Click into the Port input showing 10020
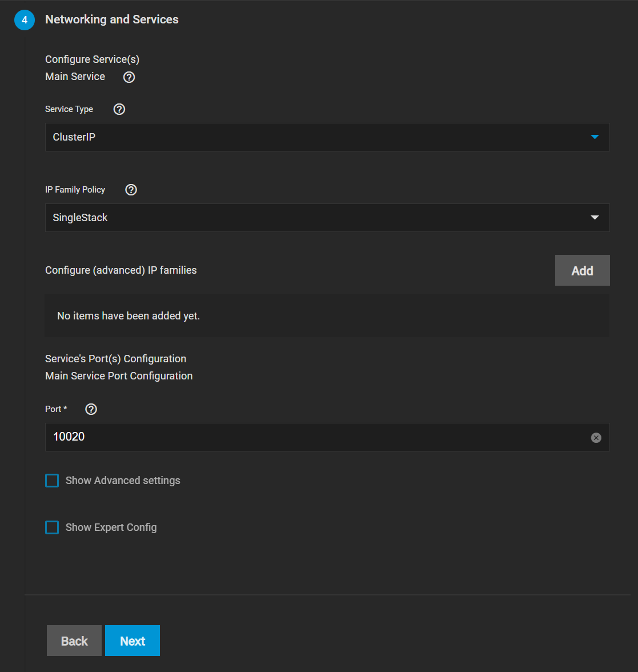The width and height of the screenshot is (638, 672). coord(314,437)
